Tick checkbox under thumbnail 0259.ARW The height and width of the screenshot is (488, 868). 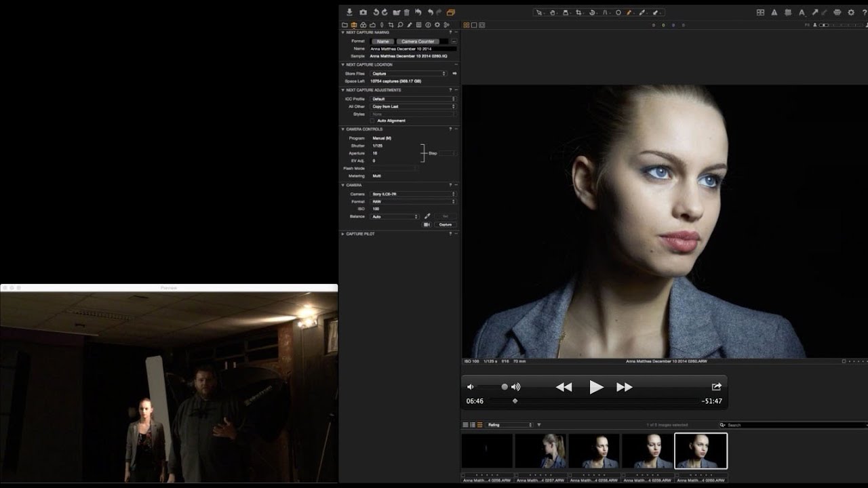point(623,475)
